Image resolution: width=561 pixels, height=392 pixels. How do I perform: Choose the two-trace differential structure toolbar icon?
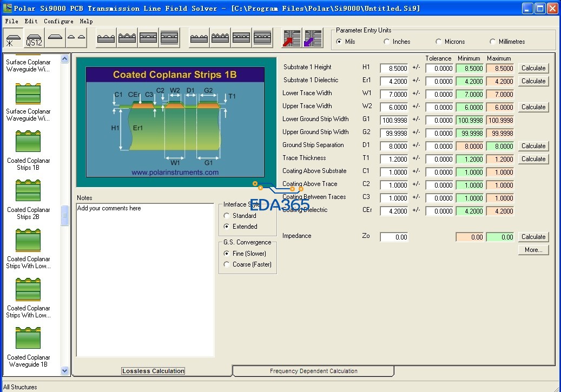click(76, 38)
